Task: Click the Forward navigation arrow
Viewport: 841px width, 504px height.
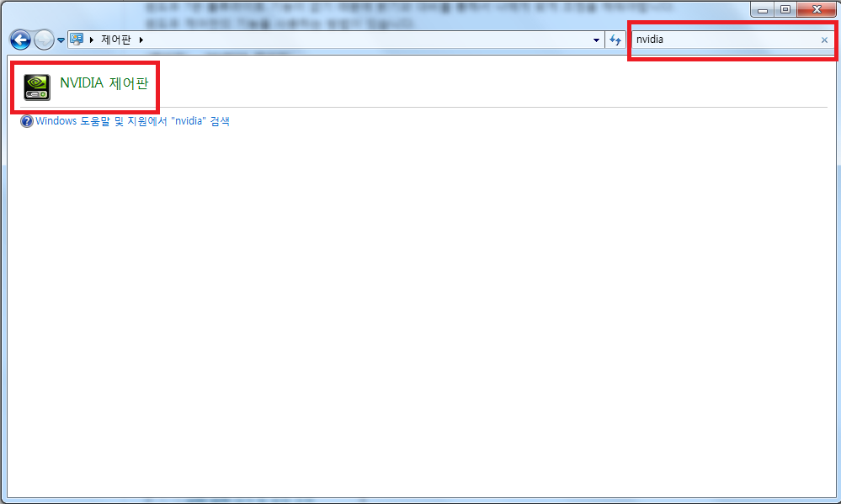Action: click(x=44, y=40)
